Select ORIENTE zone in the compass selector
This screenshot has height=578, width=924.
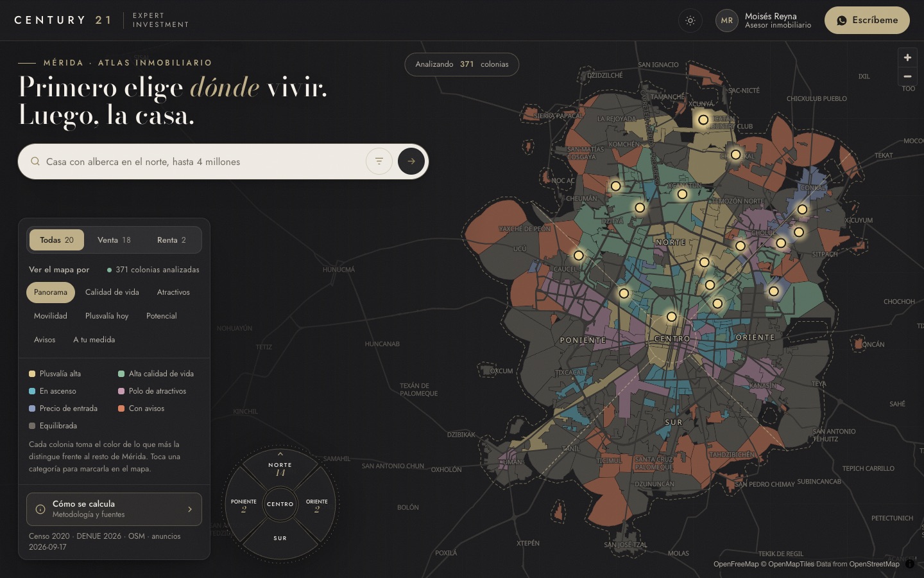tap(316, 505)
